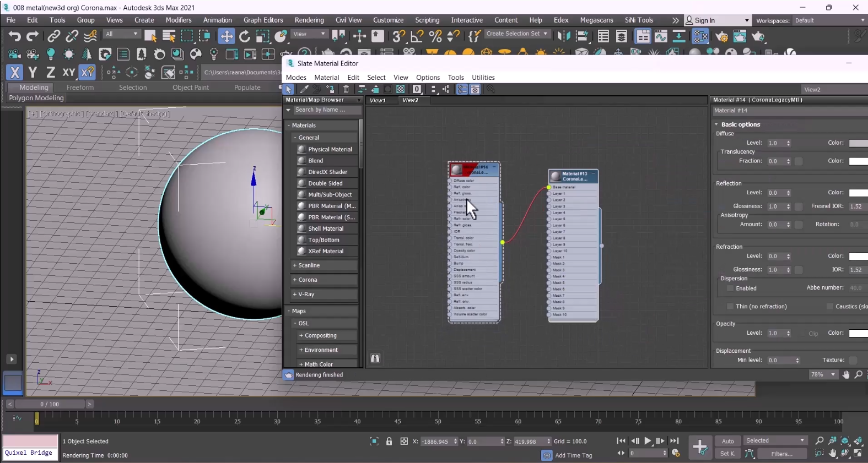
Task: Open the selection filter All dropdown
Action: pyautogui.click(x=122, y=34)
